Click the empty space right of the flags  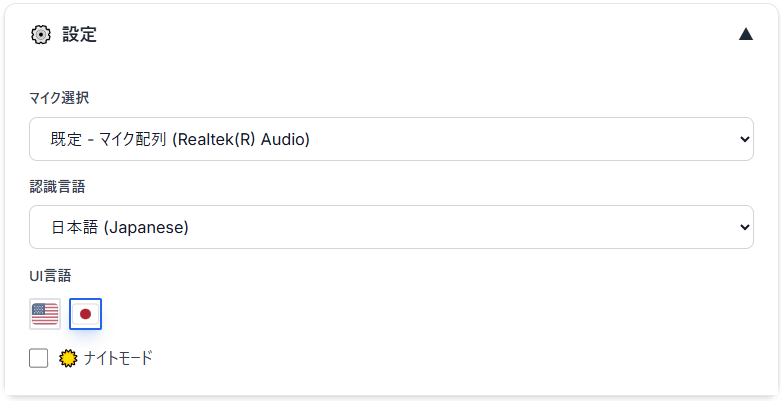(428, 314)
